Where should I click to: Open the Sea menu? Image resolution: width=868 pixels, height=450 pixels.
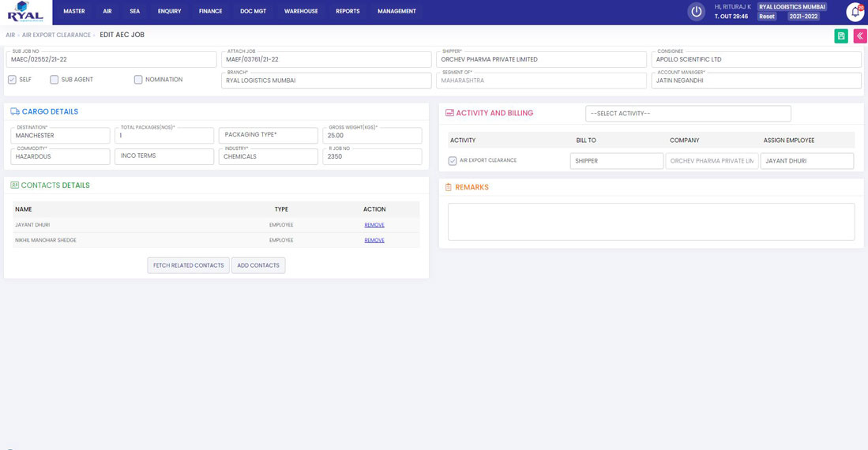(134, 11)
